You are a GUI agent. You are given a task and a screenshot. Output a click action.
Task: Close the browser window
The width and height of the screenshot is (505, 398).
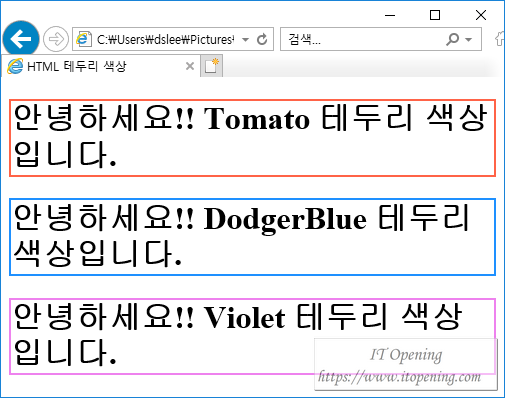point(481,15)
